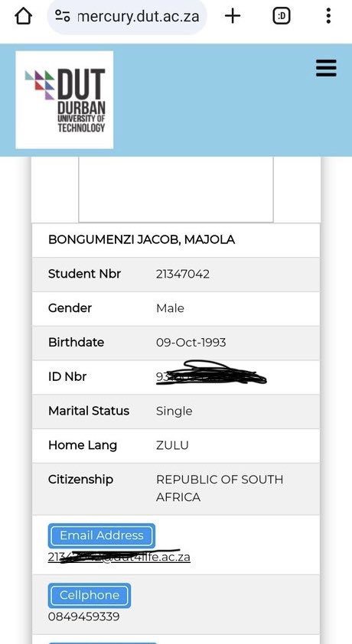Image resolution: width=352 pixels, height=644 pixels.
Task: Click the Cellphone button
Action: point(89,596)
